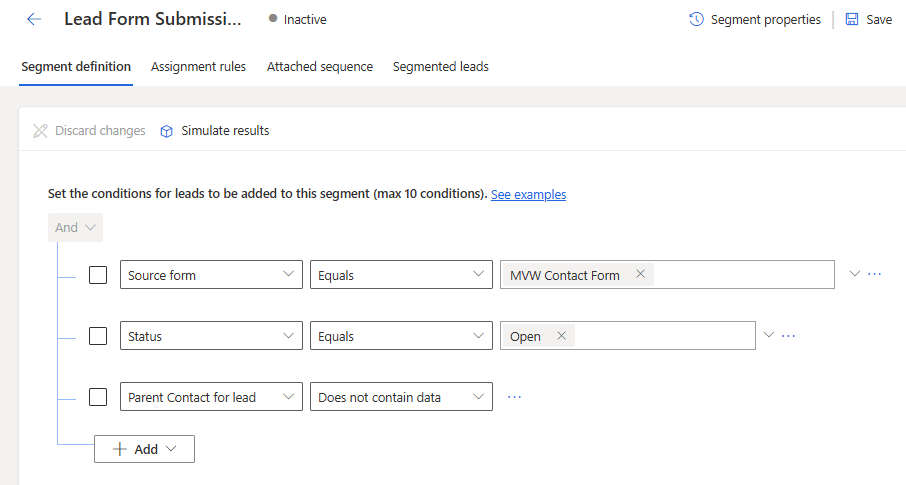The image size is (906, 485).
Task: Open the Source form field dropdown
Action: point(210,275)
